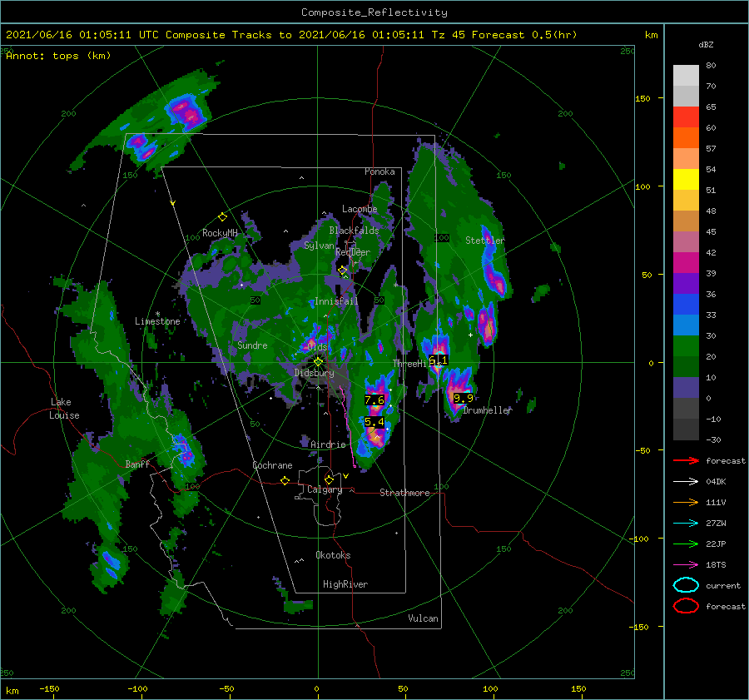Click the yellow diamond marker below RedDeer

(342, 271)
